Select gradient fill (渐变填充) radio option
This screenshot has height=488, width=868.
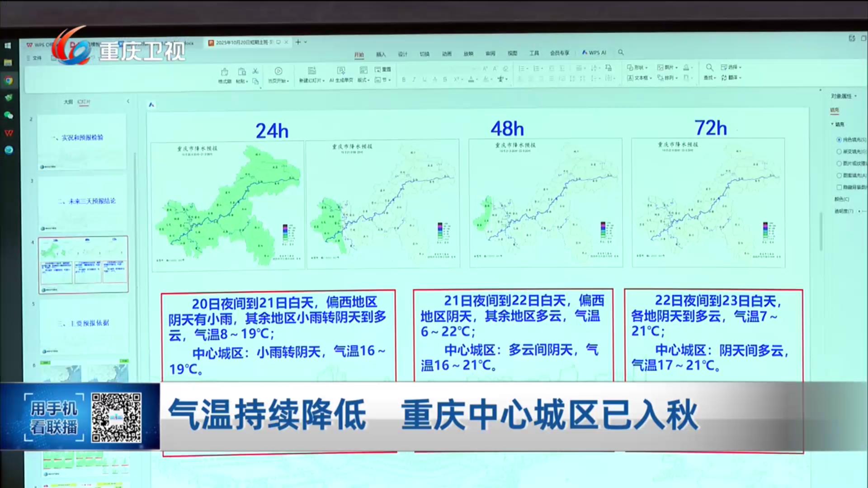pyautogui.click(x=839, y=151)
